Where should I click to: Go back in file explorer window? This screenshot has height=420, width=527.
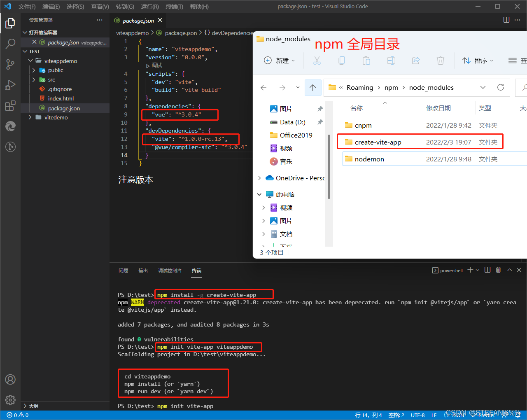[263, 87]
